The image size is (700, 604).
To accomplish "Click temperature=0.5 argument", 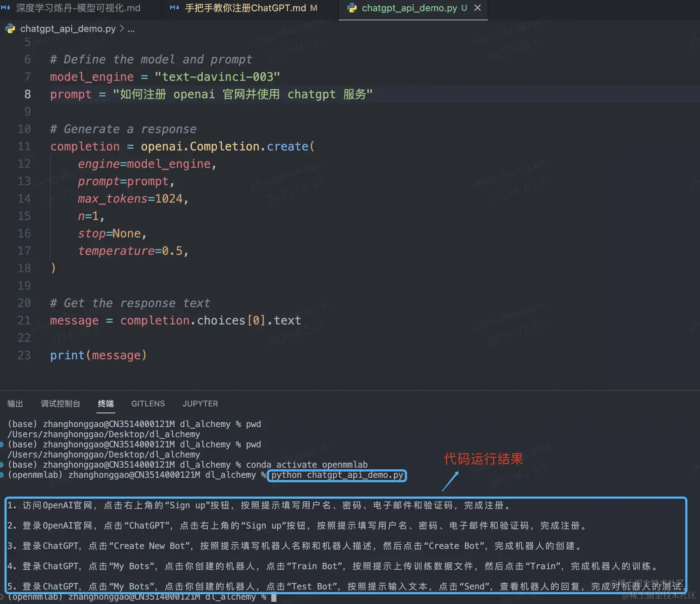I will [x=131, y=251].
